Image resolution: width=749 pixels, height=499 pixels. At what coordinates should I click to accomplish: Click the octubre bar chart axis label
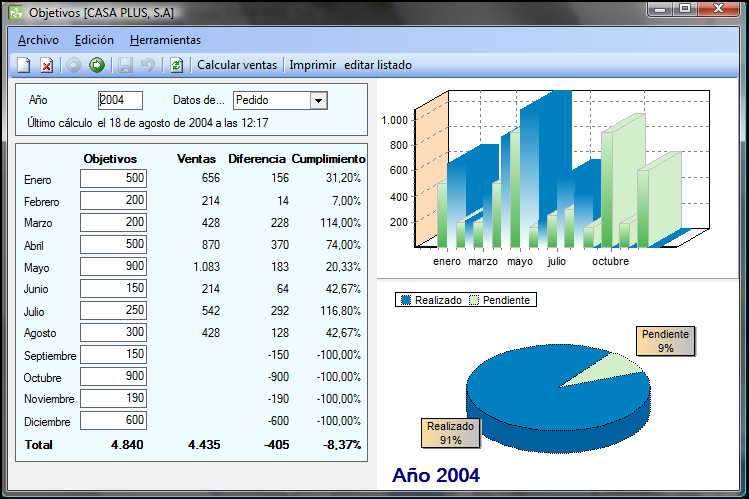point(610,261)
